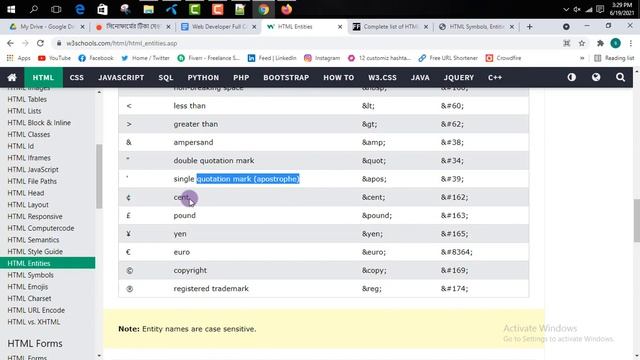Click the &pound; entity name cell
This screenshot has width=640, height=360.
click(x=376, y=216)
